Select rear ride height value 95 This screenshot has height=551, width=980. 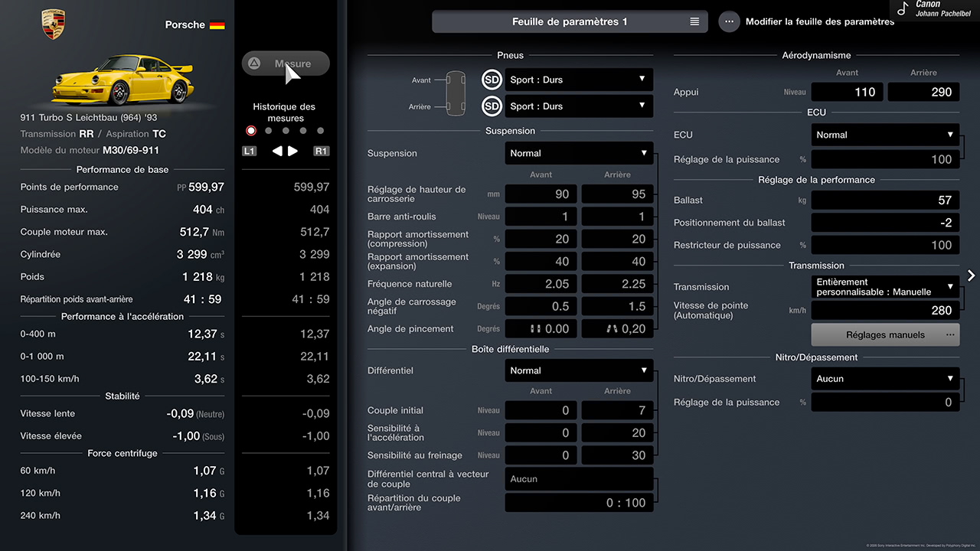pos(618,194)
